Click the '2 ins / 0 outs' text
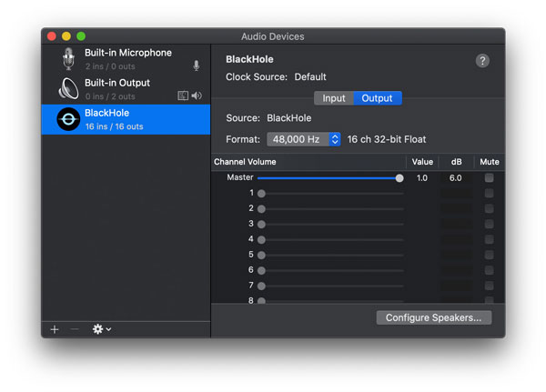 [110, 66]
